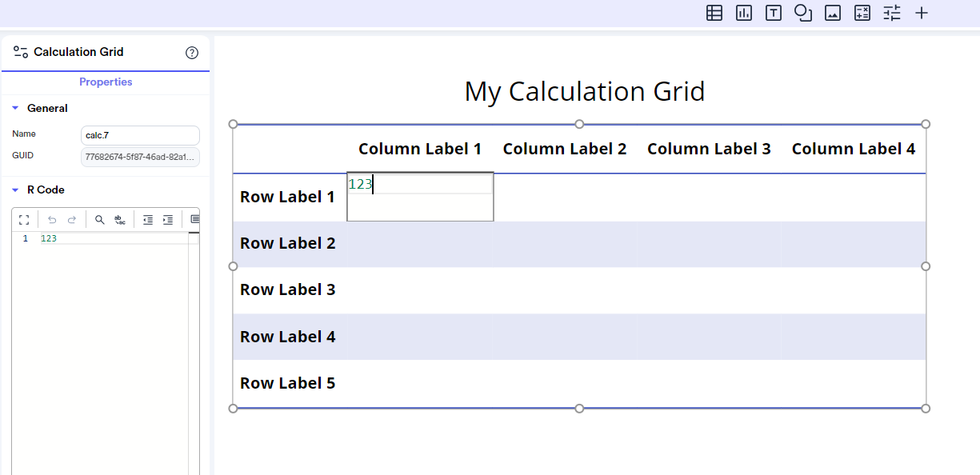Expand R code editor to fullscreen
This screenshot has height=475, width=980.
tap(24, 219)
